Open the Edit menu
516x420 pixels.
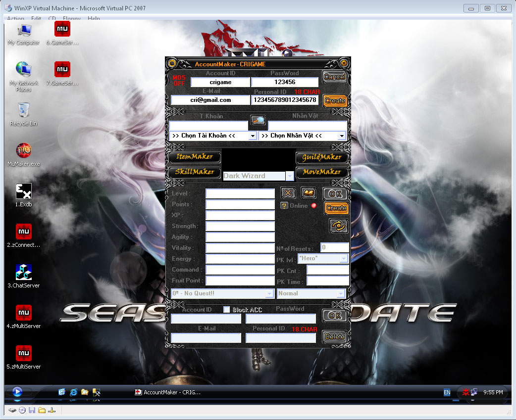[x=36, y=18]
